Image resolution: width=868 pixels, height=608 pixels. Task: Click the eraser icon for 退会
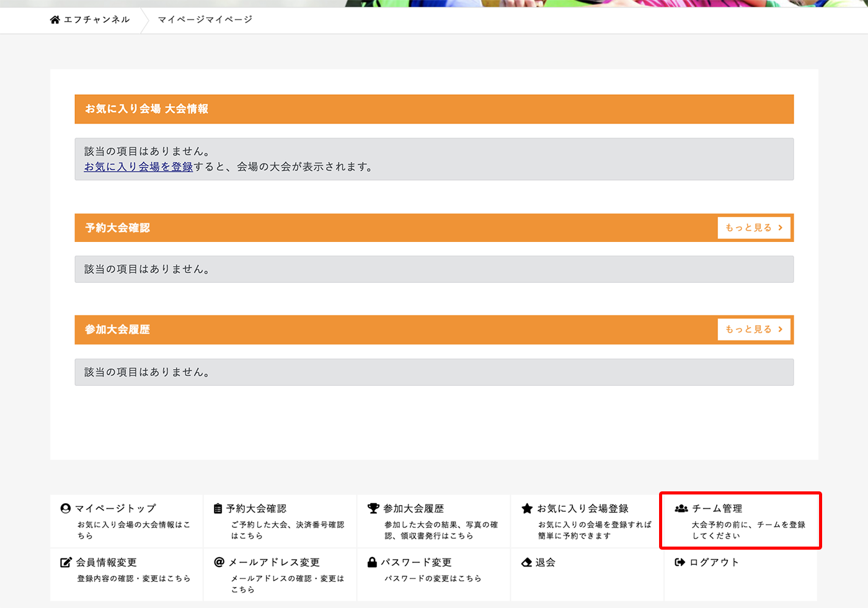[527, 562]
